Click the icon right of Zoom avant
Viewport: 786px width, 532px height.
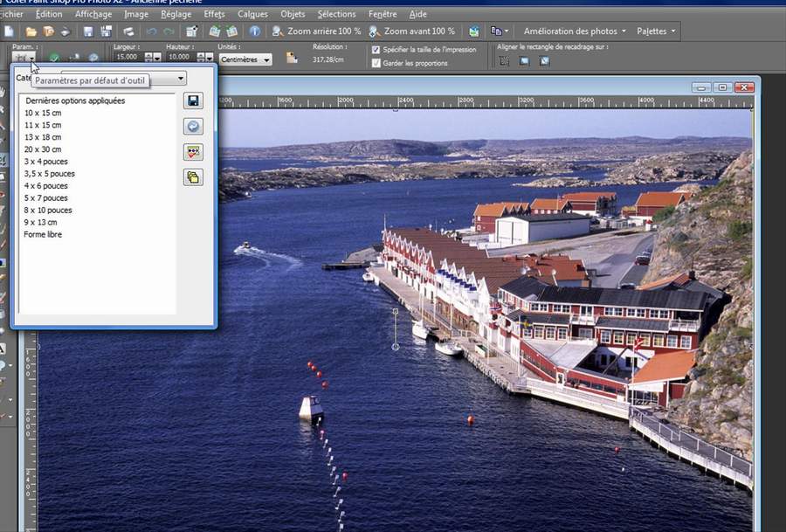(473, 31)
